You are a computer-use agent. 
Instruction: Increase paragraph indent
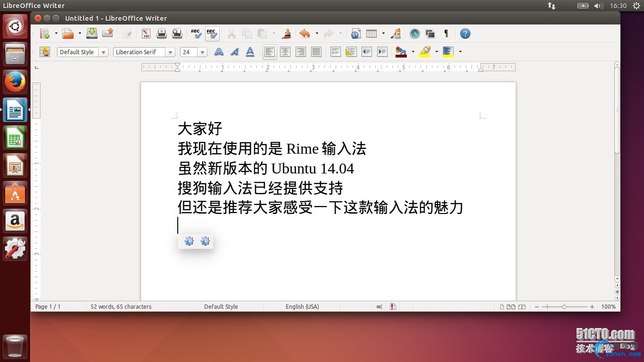tap(382, 52)
